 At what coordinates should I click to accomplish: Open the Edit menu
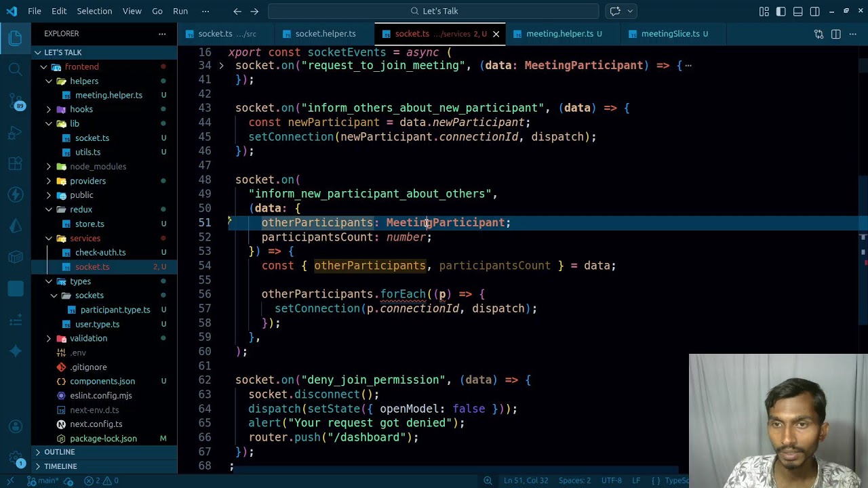[59, 11]
